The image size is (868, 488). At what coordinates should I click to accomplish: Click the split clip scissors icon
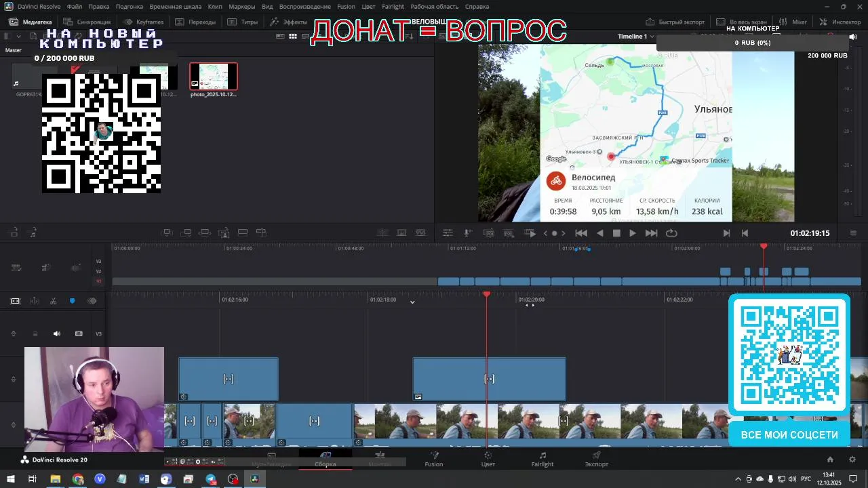[x=53, y=301]
